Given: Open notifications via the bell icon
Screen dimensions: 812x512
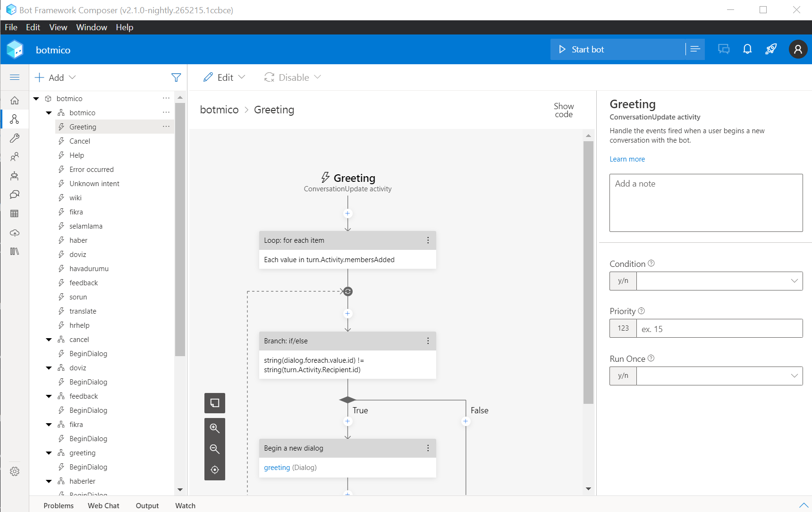Looking at the screenshot, I should [x=747, y=49].
